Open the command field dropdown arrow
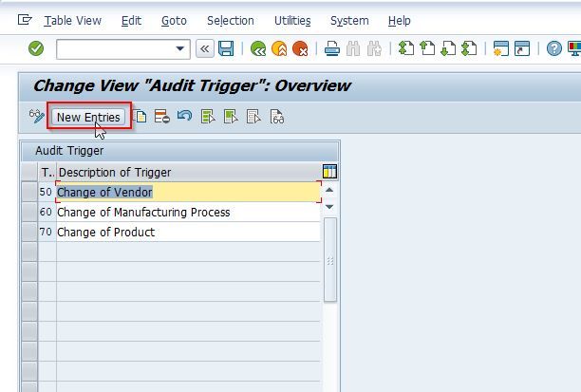581x392 pixels. click(x=180, y=48)
